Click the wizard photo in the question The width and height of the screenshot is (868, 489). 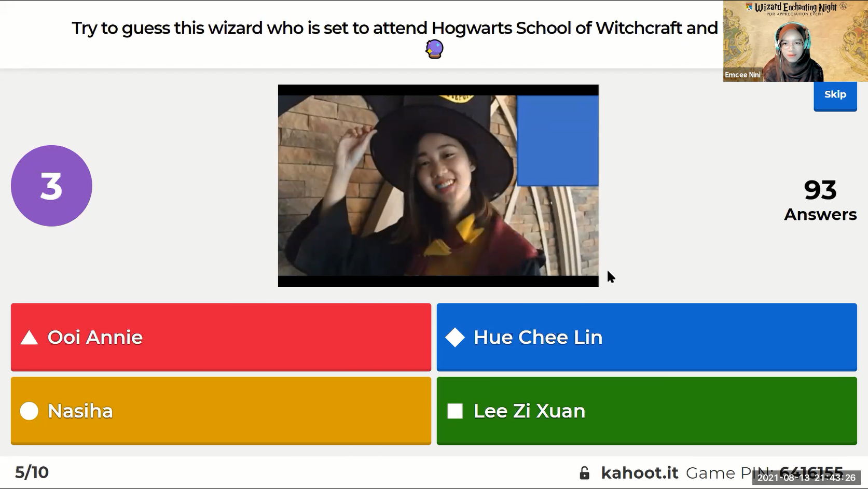pyautogui.click(x=438, y=186)
